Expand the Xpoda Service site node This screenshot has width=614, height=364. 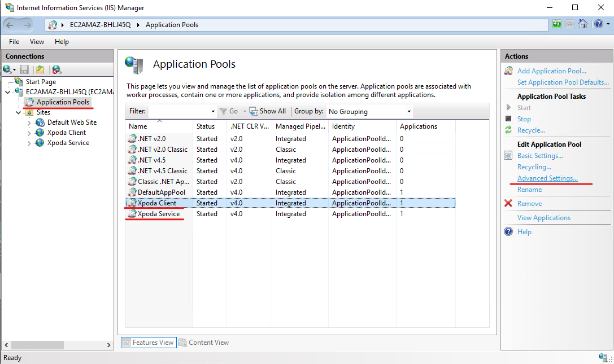coord(29,143)
